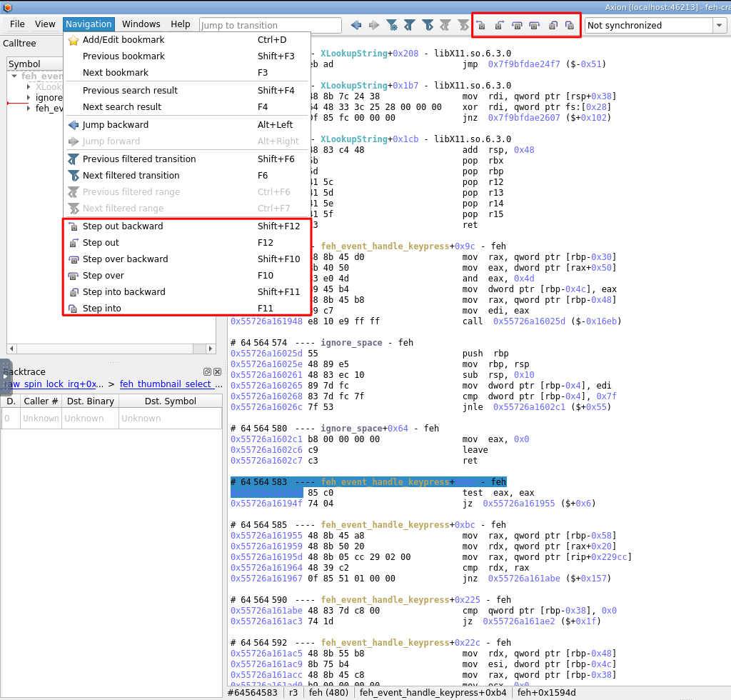Select the Previous filtered transition funnel icon

pos(409,24)
